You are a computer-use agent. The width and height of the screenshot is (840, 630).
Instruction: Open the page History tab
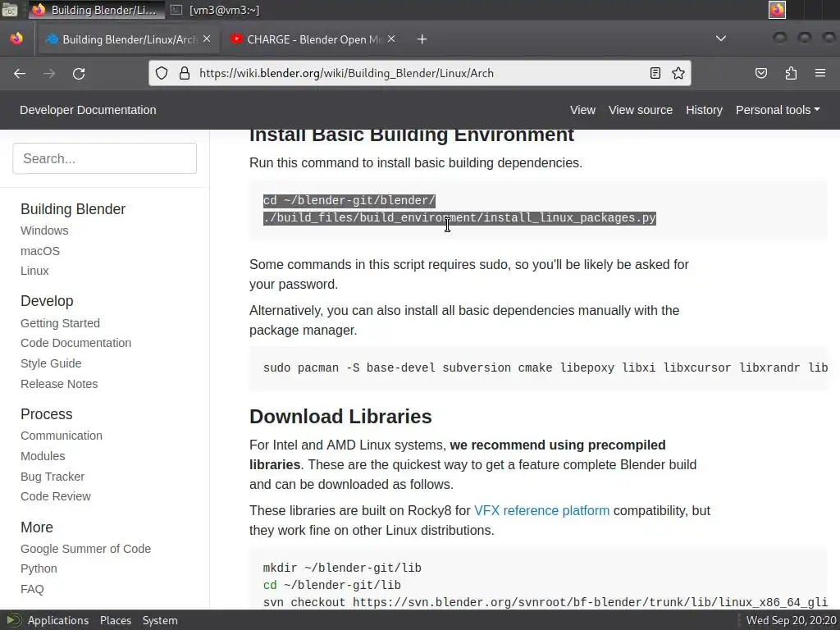point(704,110)
